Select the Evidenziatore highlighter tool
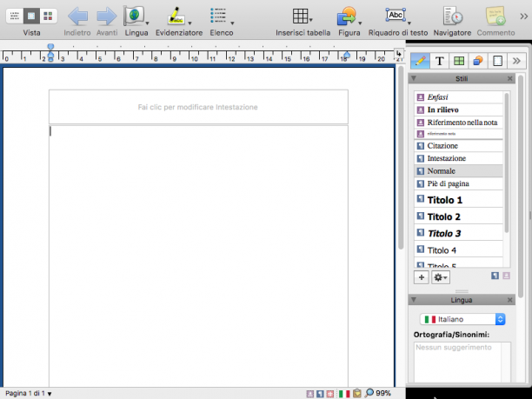Screen dimensions: 532x399 (176, 17)
